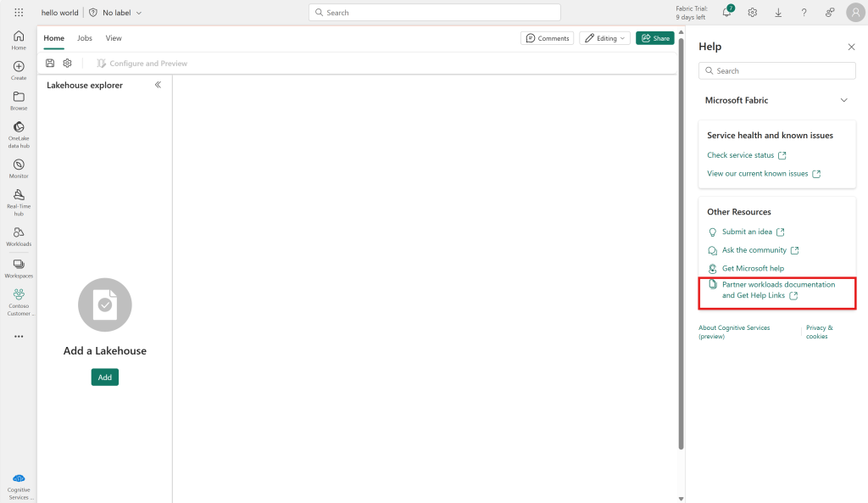Click the notifications bell icon
This screenshot has width=868, height=503.
[x=726, y=12]
